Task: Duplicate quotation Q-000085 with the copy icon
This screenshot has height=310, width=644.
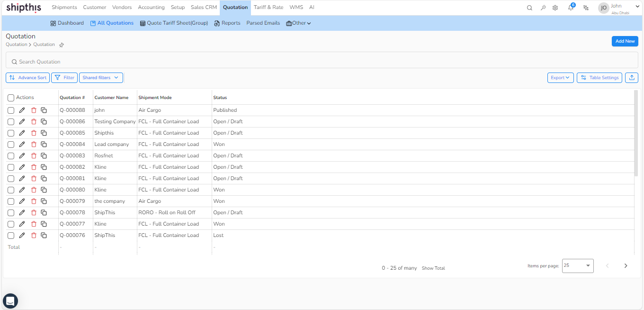Action: point(44,133)
